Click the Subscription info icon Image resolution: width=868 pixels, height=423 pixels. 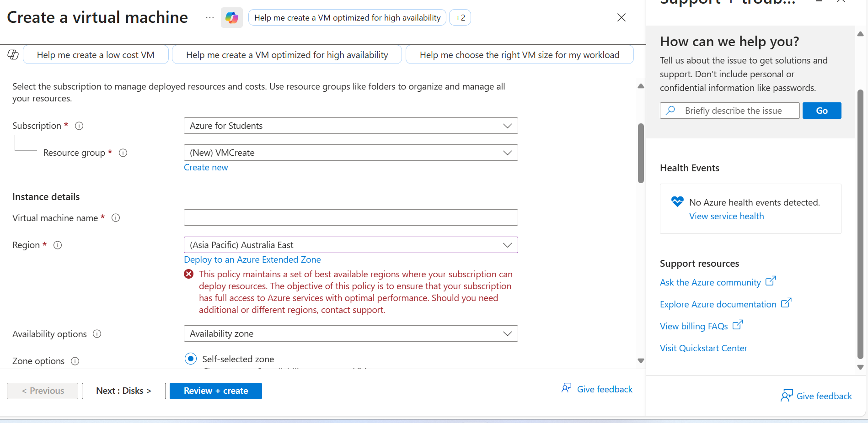tap(79, 126)
